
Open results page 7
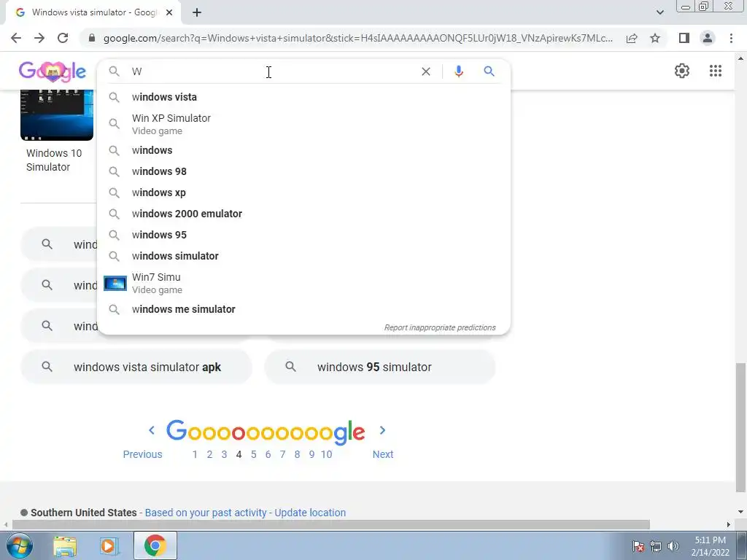(x=282, y=454)
